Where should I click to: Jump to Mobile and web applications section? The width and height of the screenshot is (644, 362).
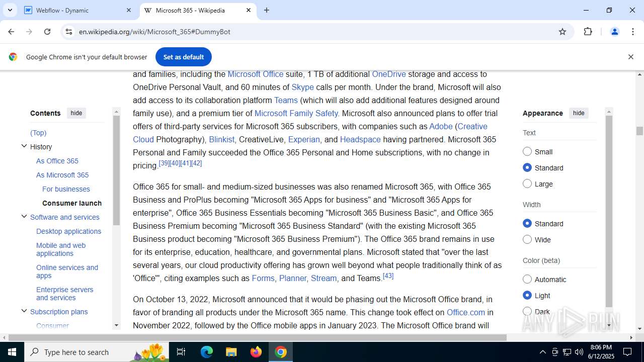tap(61, 249)
